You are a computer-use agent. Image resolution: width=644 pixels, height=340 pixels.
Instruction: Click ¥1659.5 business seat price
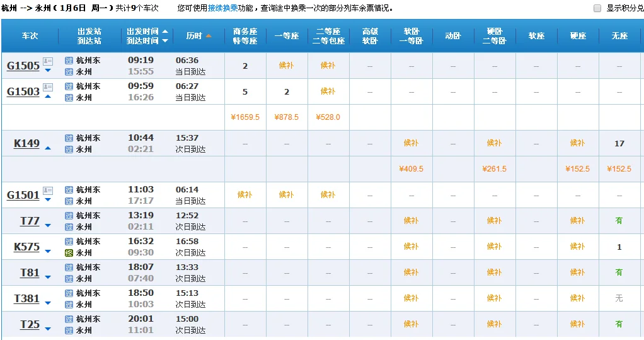[x=245, y=117]
